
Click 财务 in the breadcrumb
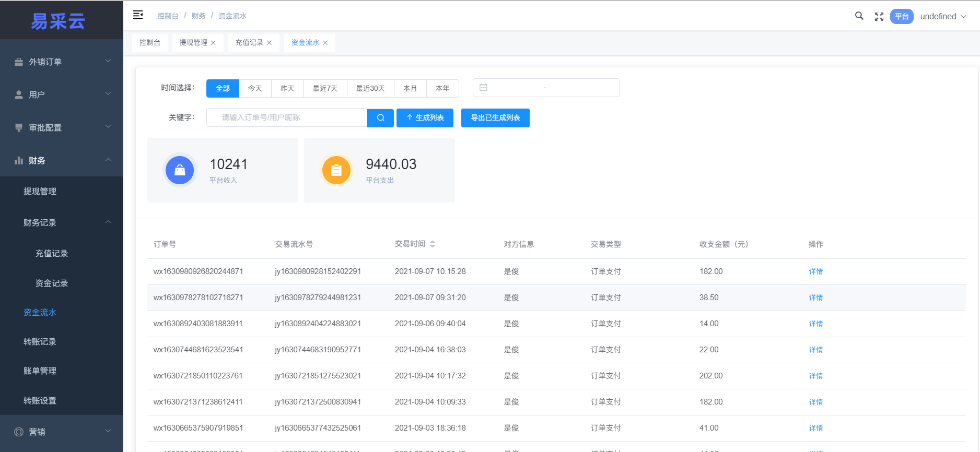tap(199, 16)
